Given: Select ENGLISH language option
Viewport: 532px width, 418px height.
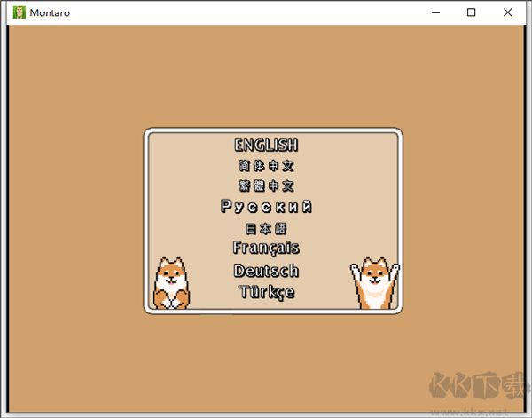Looking at the screenshot, I should [x=266, y=146].
